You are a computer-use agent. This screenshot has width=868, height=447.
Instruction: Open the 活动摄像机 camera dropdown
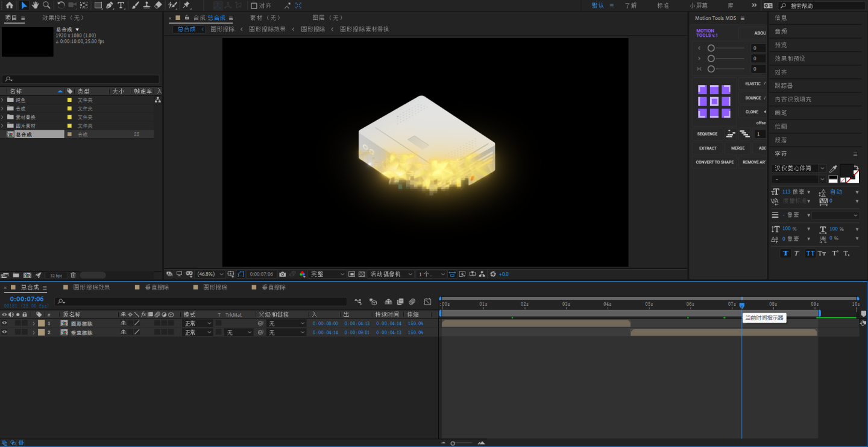click(x=391, y=274)
